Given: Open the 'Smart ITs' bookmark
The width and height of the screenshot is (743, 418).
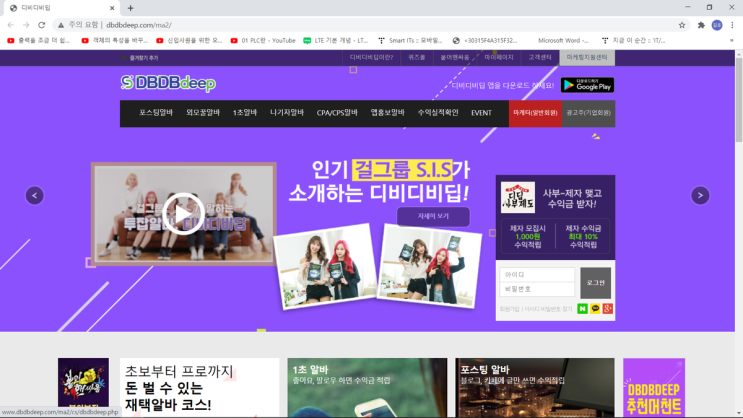Looking at the screenshot, I should point(410,41).
